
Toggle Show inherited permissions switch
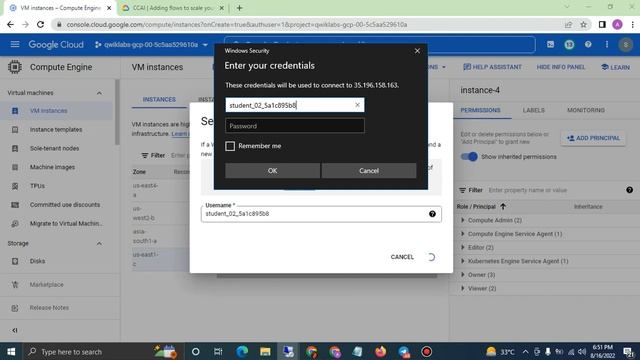click(469, 157)
